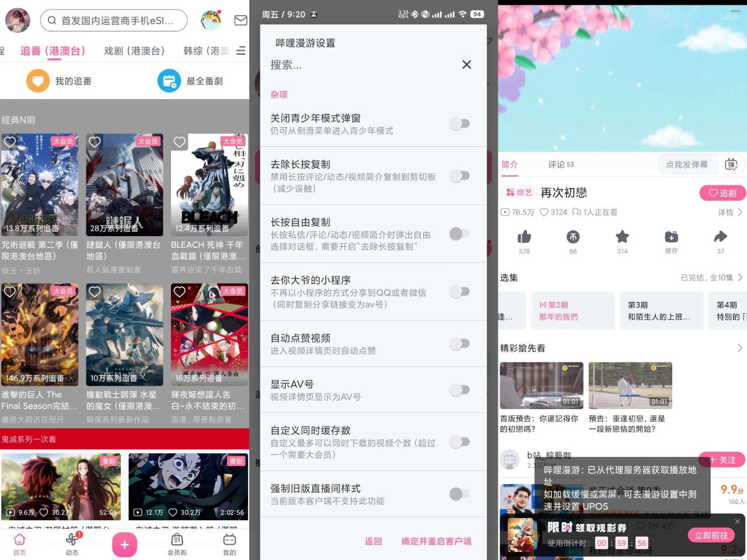This screenshot has width=747, height=560.
Task: Open 最全番剧 via the calendar icon
Action: (x=169, y=80)
